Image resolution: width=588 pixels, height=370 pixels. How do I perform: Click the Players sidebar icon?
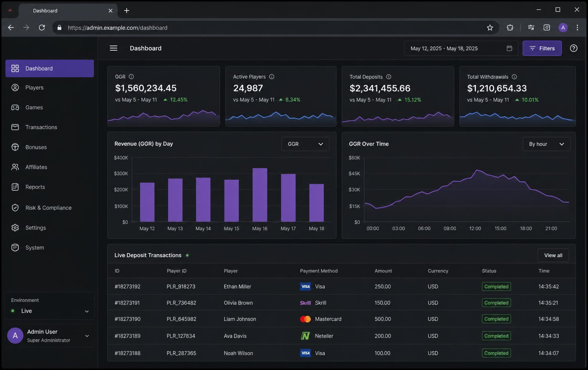coord(15,87)
